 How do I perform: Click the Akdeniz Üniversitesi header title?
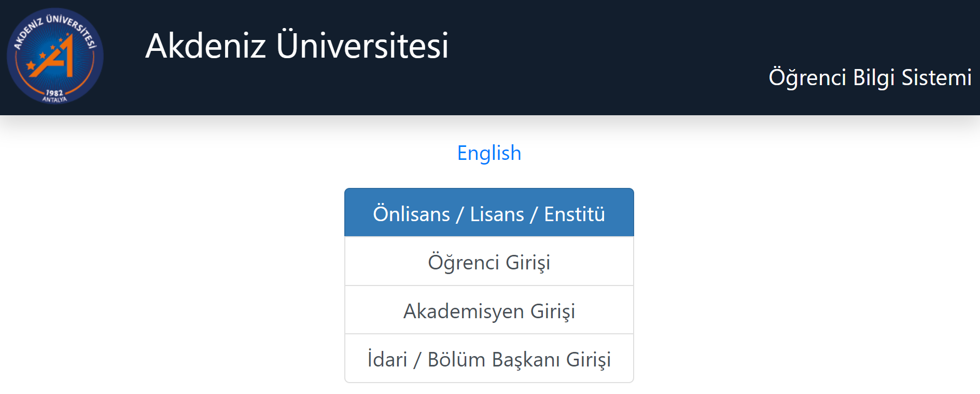click(297, 46)
